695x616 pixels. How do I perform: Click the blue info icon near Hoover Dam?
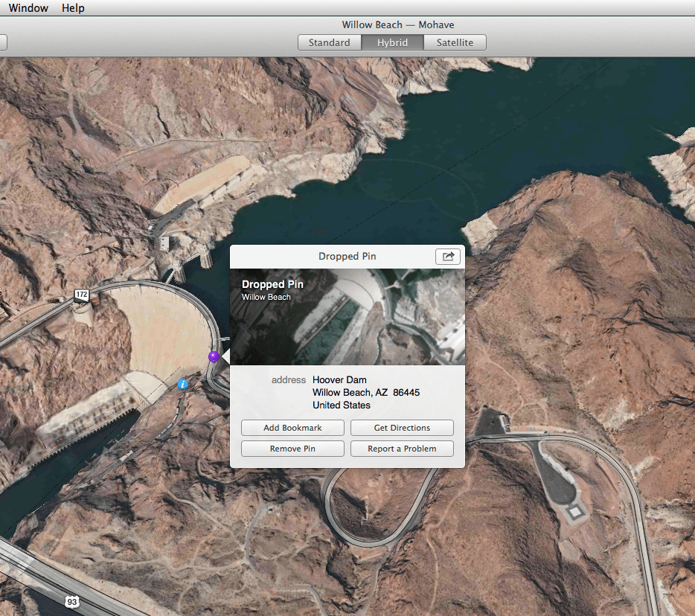click(x=183, y=385)
